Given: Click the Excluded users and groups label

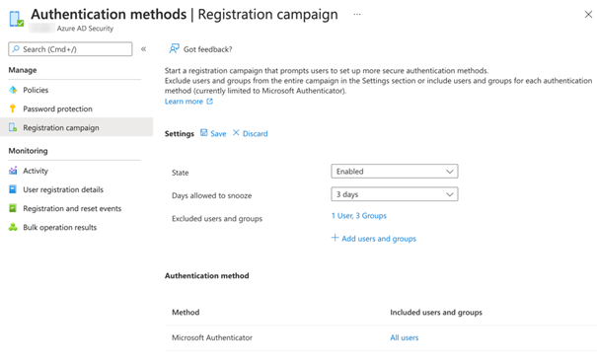Looking at the screenshot, I should [217, 219].
